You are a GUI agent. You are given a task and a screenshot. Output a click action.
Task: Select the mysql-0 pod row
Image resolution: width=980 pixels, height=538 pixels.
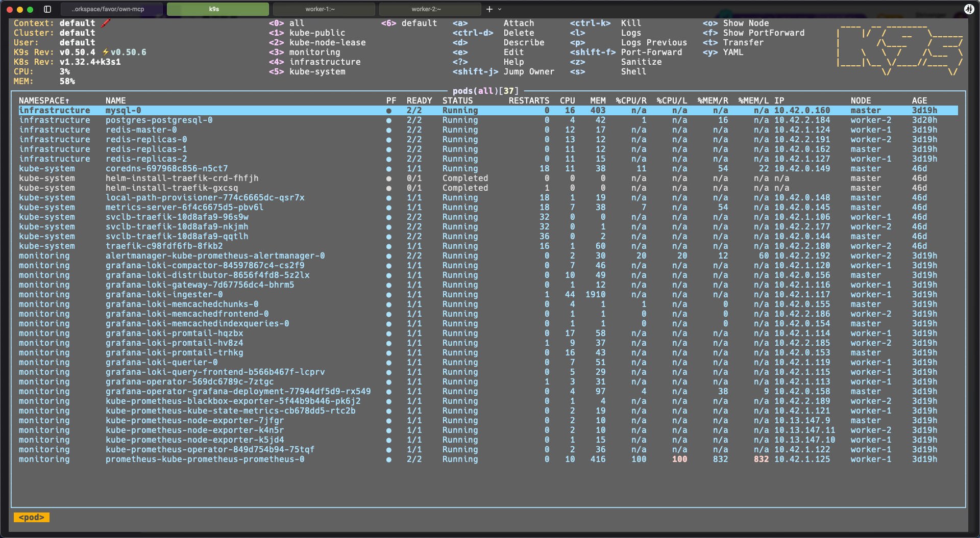pyautogui.click(x=488, y=111)
